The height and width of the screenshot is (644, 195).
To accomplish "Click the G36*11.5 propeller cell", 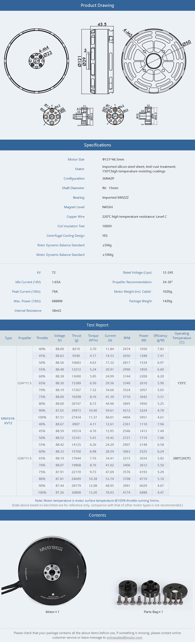I will coord(24,458).
